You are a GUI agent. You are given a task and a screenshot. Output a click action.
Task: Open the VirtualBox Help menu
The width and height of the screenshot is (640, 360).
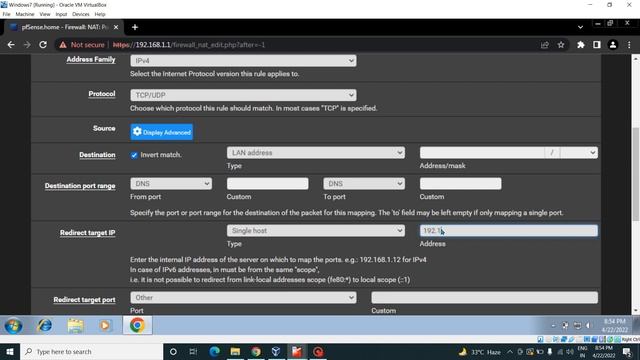tap(100, 14)
